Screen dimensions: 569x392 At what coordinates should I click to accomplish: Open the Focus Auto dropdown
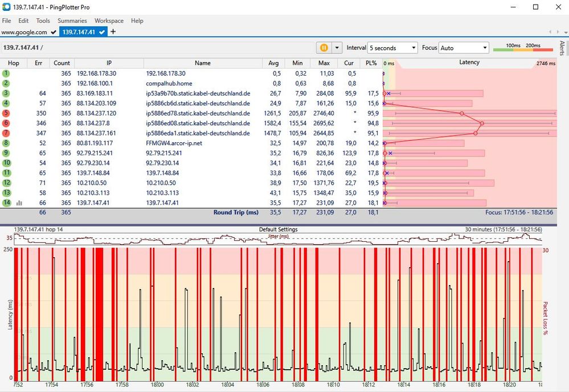(x=464, y=48)
